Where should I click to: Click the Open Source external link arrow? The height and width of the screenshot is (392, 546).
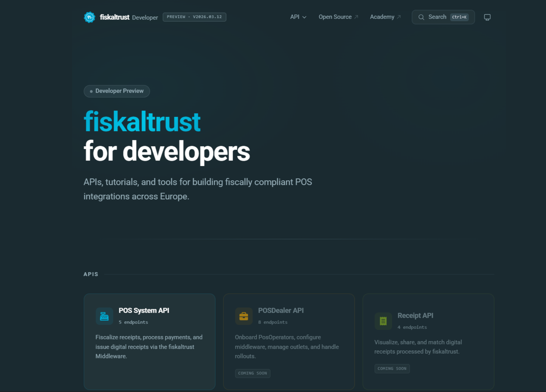356,17
